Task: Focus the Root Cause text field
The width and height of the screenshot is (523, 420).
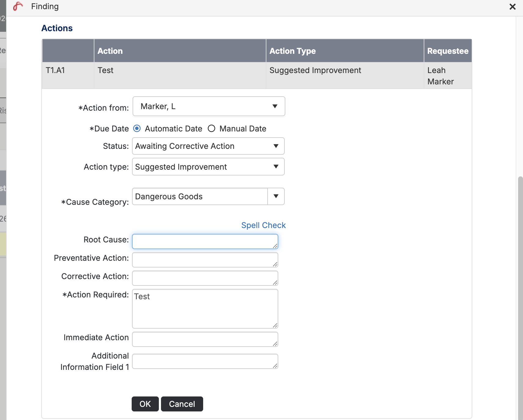Action: pos(205,241)
